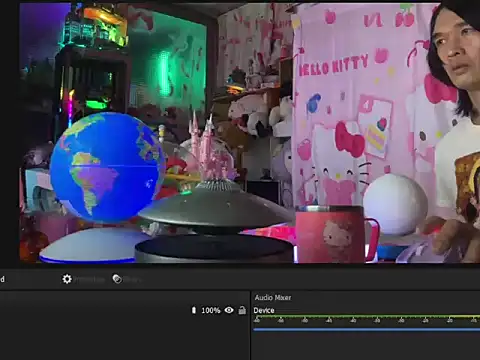Toggle visibility of the source with eye icon

[x=229, y=310]
